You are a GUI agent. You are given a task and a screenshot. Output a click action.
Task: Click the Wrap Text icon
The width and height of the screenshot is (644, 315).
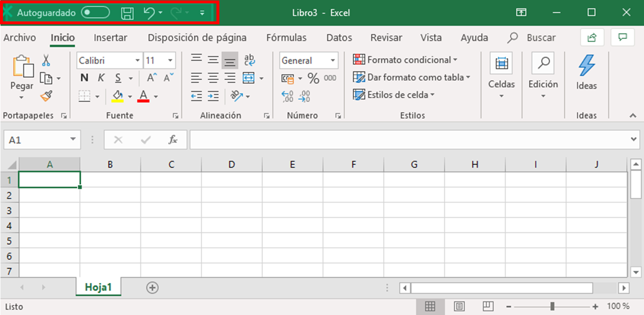tap(249, 60)
